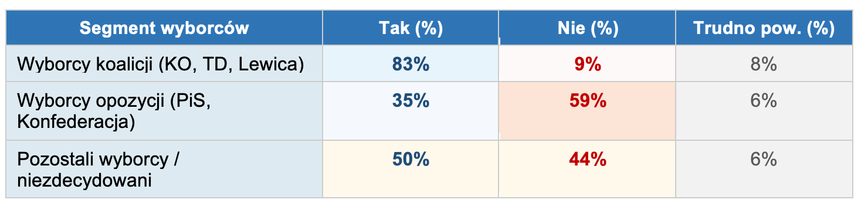Select the 'Trudno pow. (%)' column header
The width and height of the screenshot is (868, 213).
tap(764, 28)
